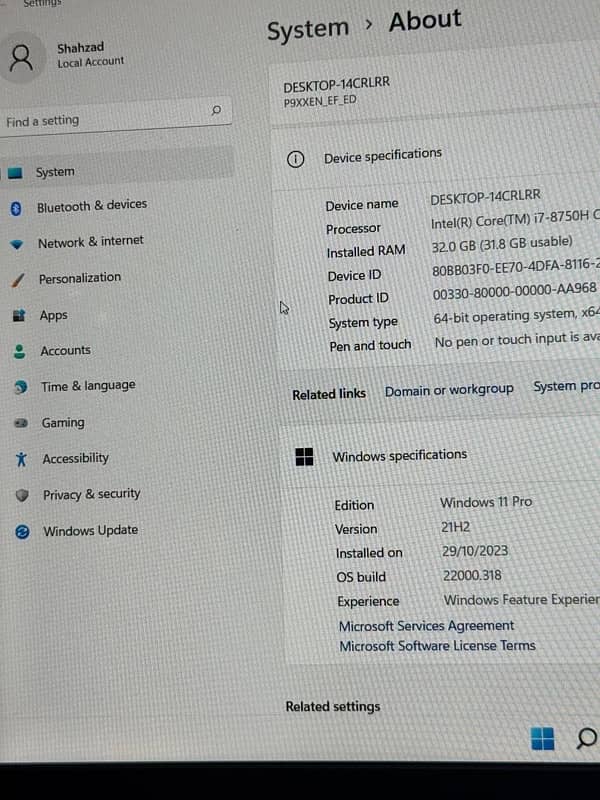This screenshot has width=600, height=800.
Task: Click the Windows logo beside Windows specifications
Action: (x=305, y=457)
